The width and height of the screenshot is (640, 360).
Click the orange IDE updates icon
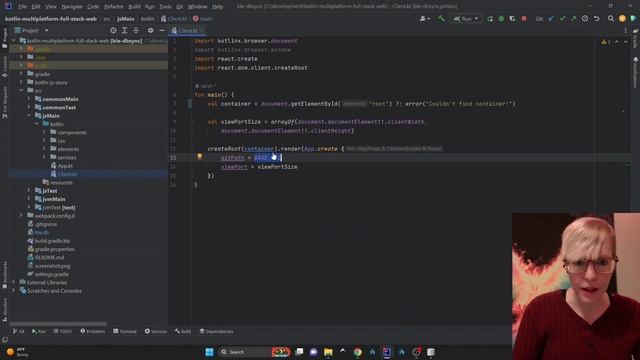[622, 19]
